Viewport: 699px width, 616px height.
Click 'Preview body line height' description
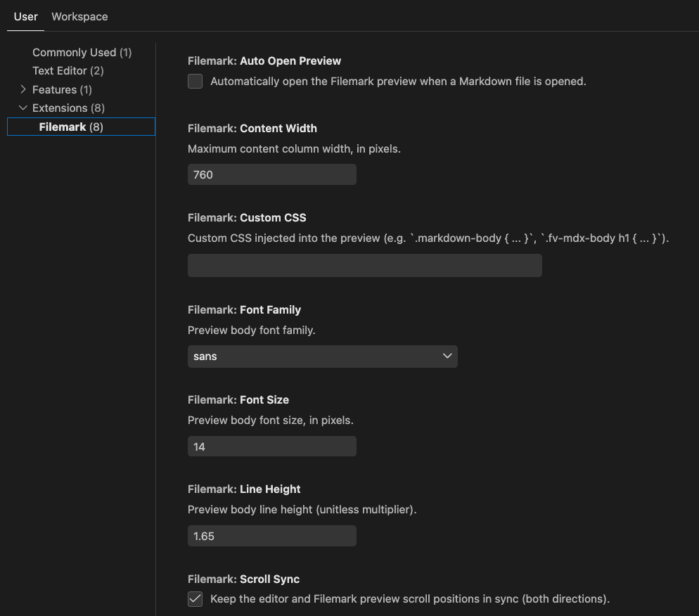click(x=302, y=510)
